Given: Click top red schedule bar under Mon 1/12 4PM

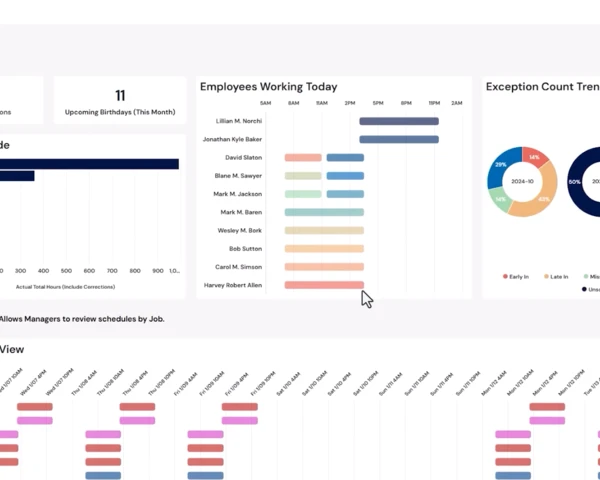Looking at the screenshot, I should click(547, 407).
